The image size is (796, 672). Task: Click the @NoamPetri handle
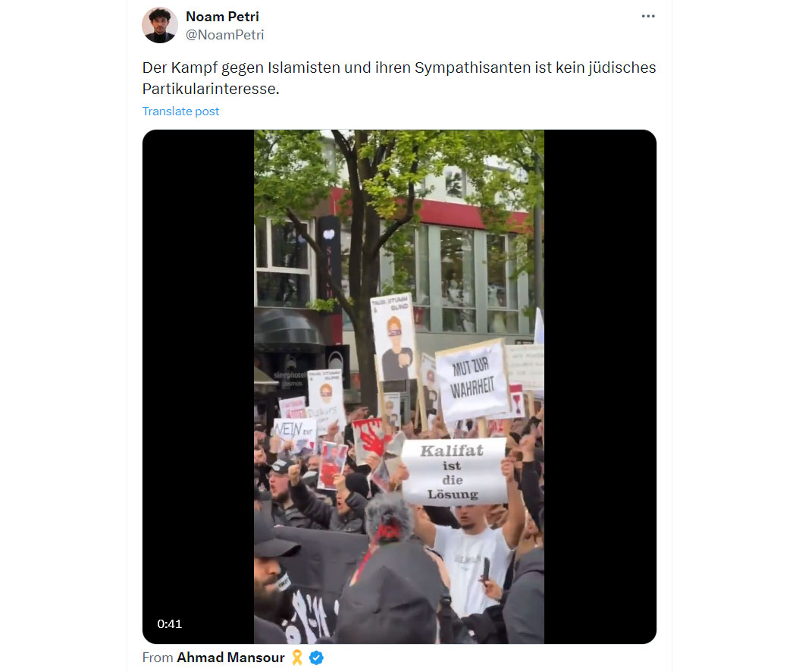pos(225,35)
